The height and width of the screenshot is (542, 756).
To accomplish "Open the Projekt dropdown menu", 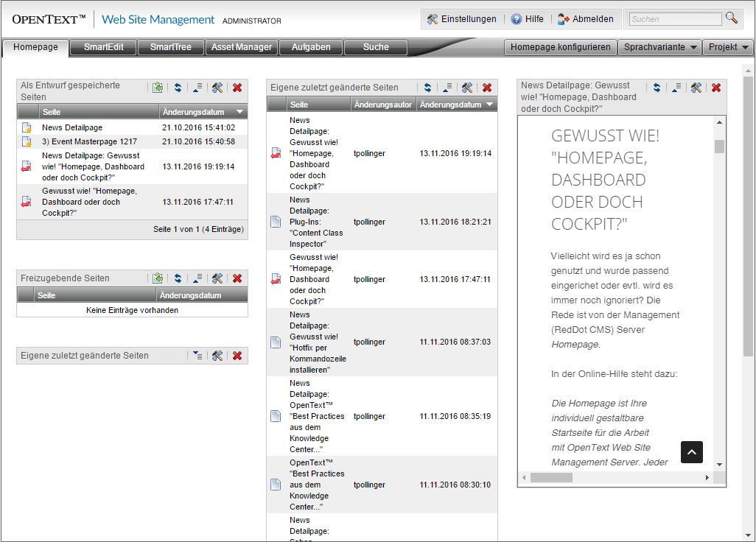I will click(x=728, y=47).
